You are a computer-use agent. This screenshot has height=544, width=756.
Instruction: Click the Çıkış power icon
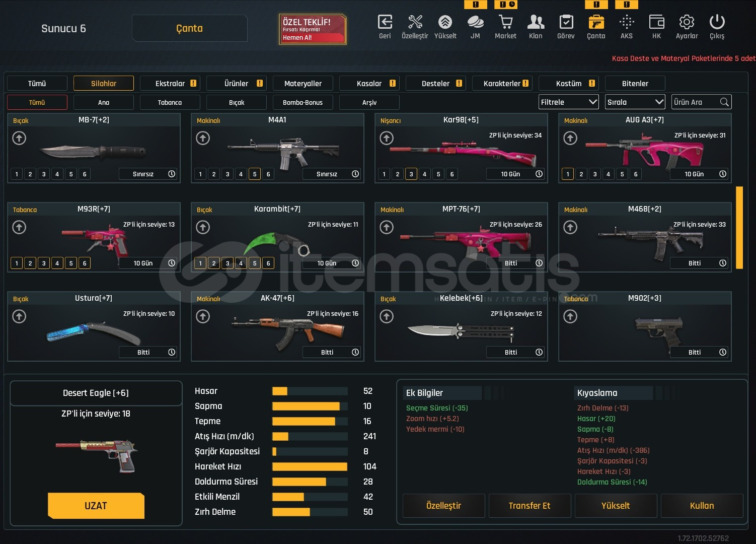point(717,22)
